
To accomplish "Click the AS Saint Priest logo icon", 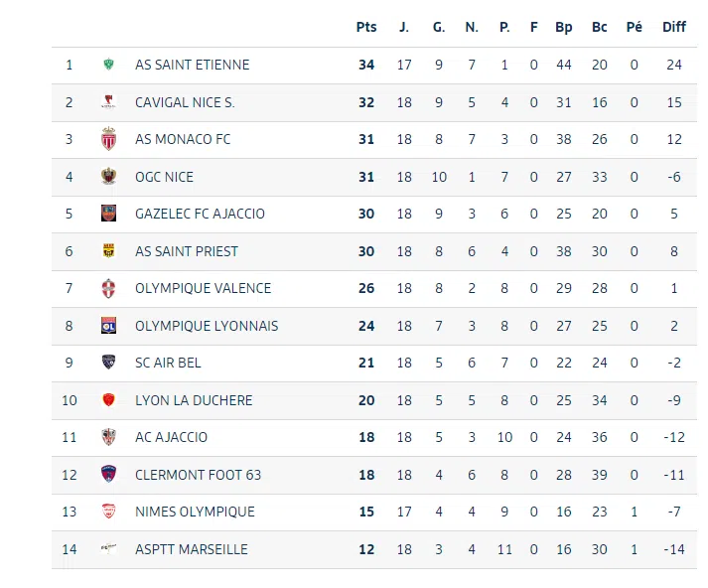I will coord(109,251).
